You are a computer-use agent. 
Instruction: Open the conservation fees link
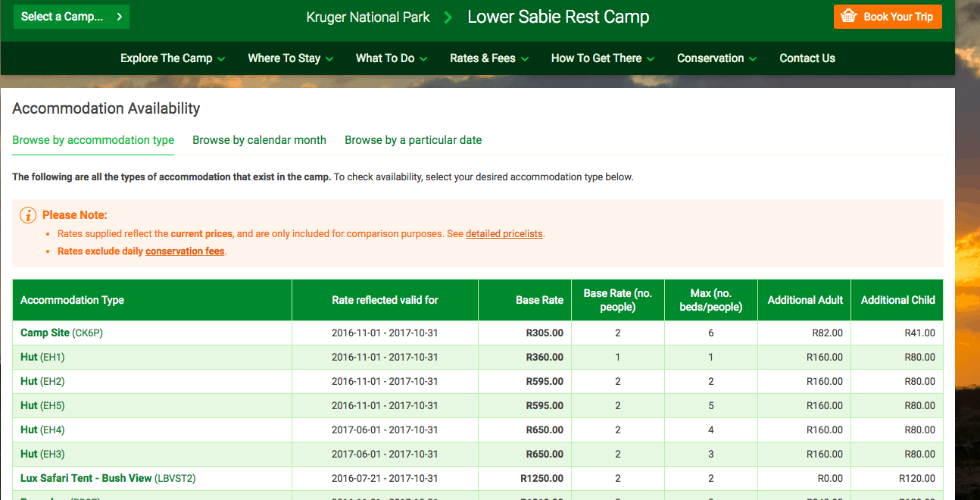coord(185,252)
